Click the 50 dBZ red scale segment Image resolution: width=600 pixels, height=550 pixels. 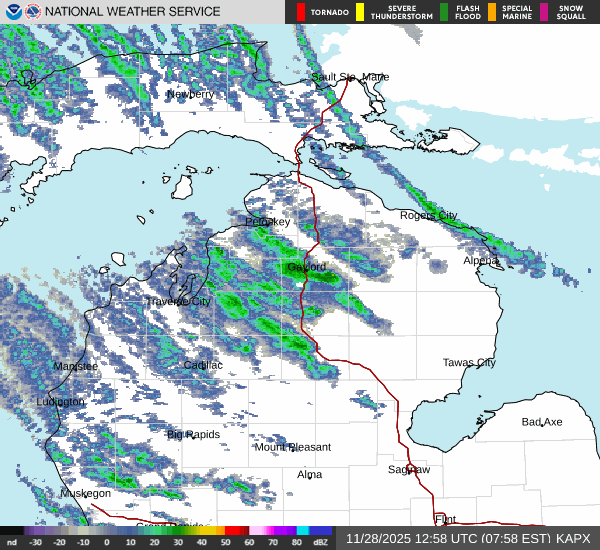tap(236, 530)
